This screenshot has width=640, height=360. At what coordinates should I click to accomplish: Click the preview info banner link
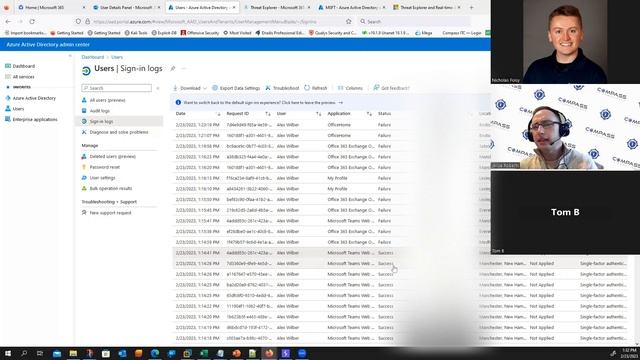(263, 102)
